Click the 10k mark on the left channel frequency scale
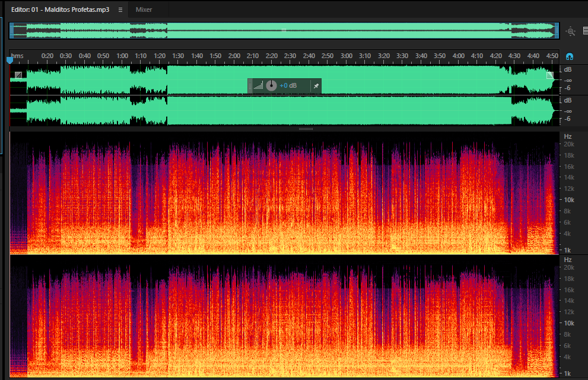Viewport: 588px width, 380px height. pos(569,200)
